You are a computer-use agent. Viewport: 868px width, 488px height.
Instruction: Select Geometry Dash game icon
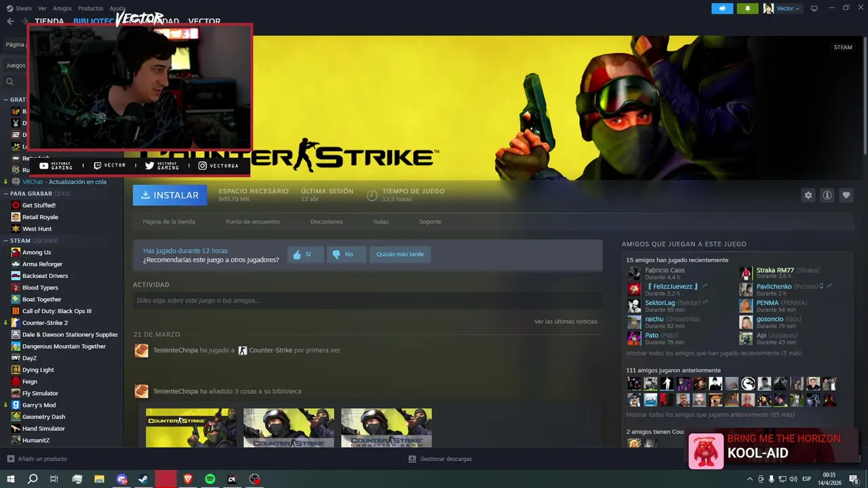16,417
